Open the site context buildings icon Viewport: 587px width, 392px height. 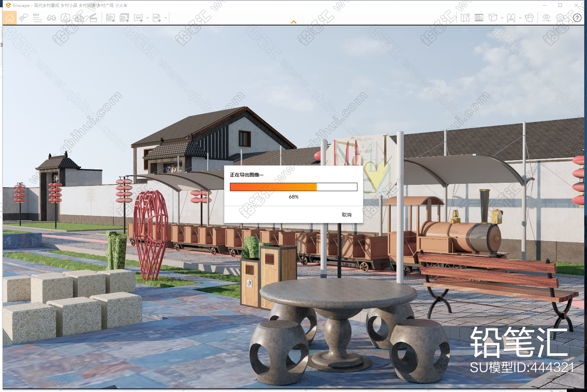pos(79,18)
